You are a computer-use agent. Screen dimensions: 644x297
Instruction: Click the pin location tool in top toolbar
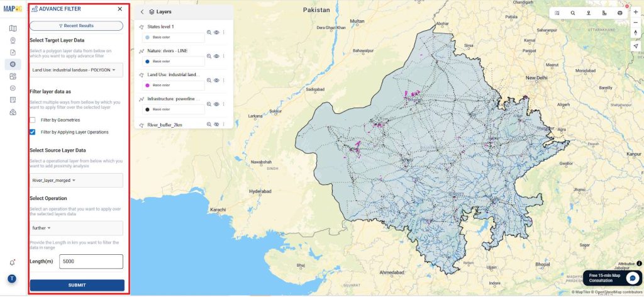click(589, 13)
